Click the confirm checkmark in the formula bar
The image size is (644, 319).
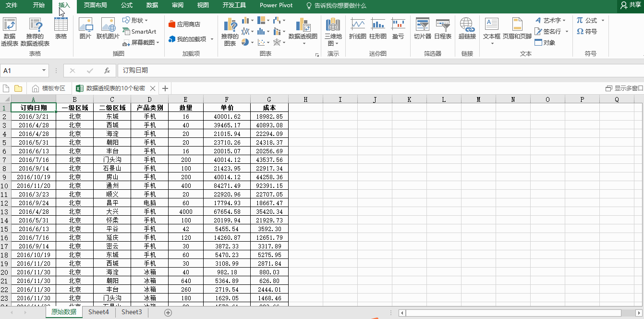coord(90,71)
